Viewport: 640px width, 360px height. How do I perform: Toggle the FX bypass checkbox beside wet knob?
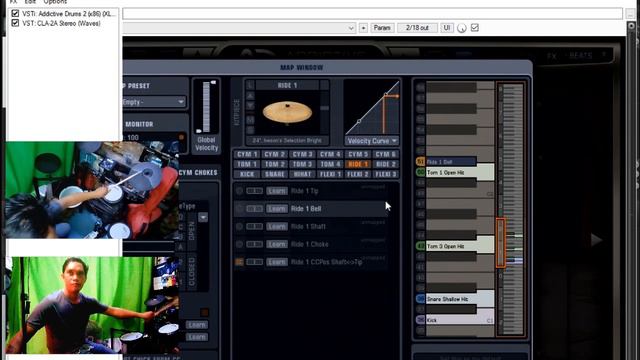point(475,28)
